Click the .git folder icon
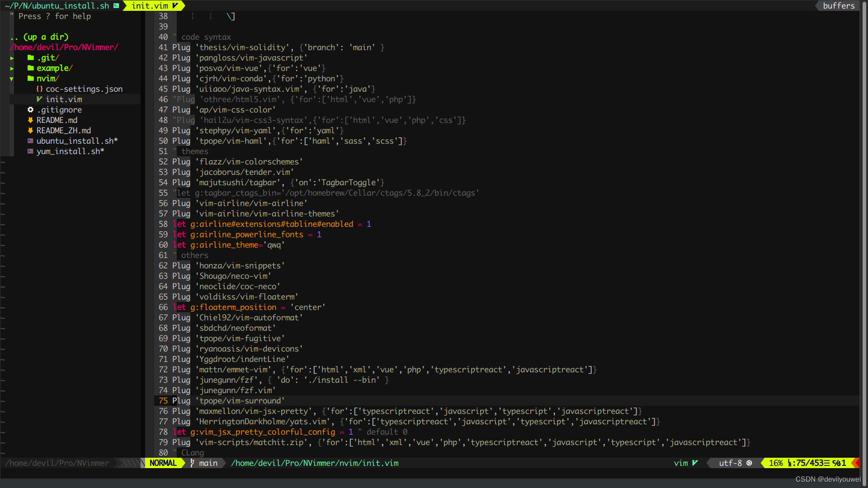 pyautogui.click(x=31, y=57)
